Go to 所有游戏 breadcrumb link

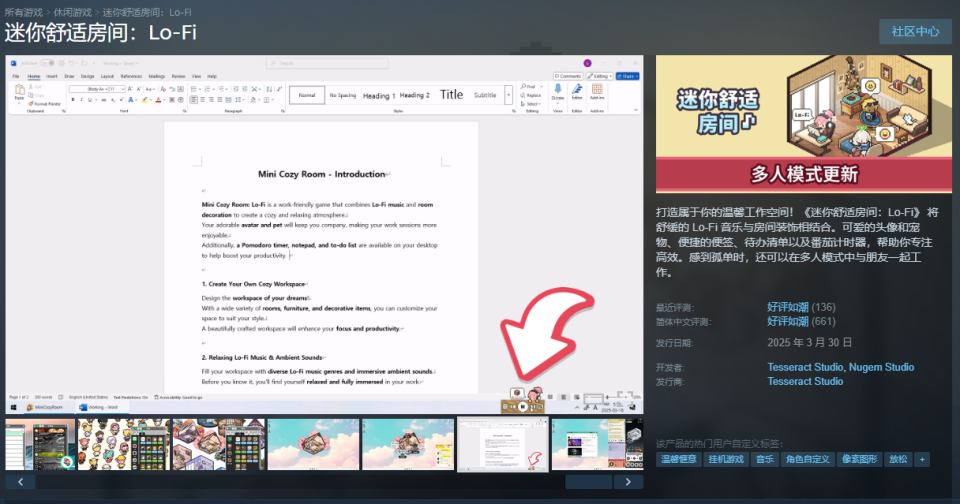coord(24,12)
